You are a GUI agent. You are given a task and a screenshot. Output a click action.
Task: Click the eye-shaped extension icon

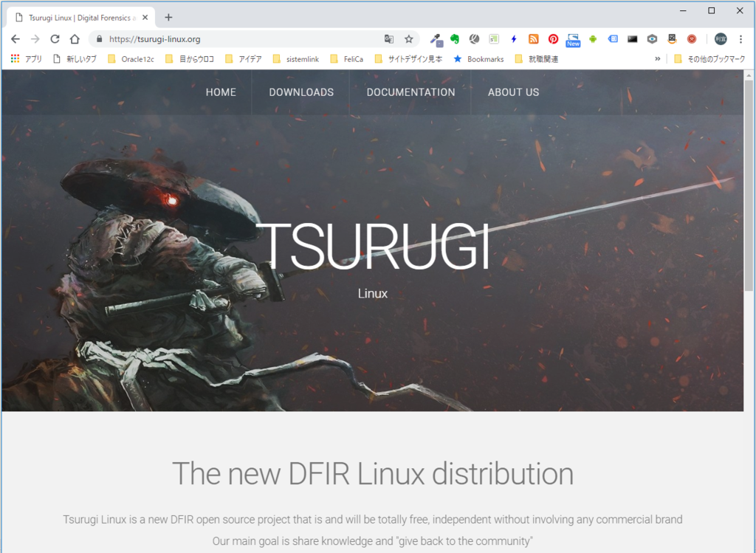[651, 39]
